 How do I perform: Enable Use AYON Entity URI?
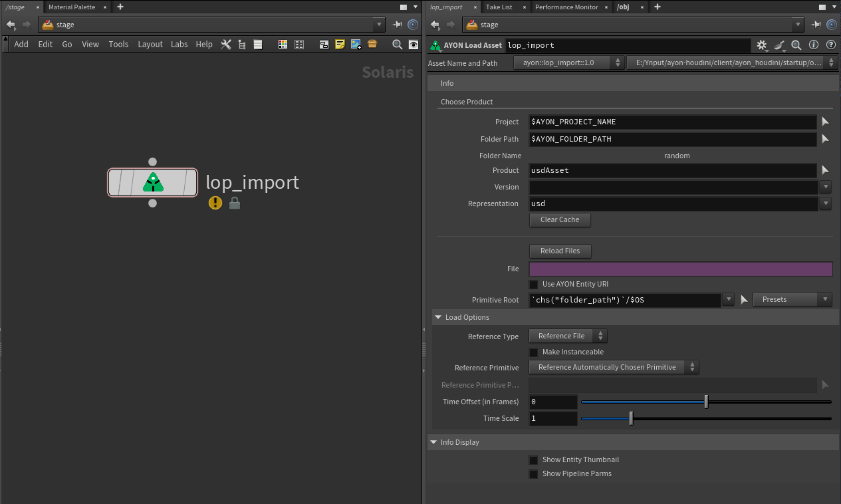[x=533, y=285]
